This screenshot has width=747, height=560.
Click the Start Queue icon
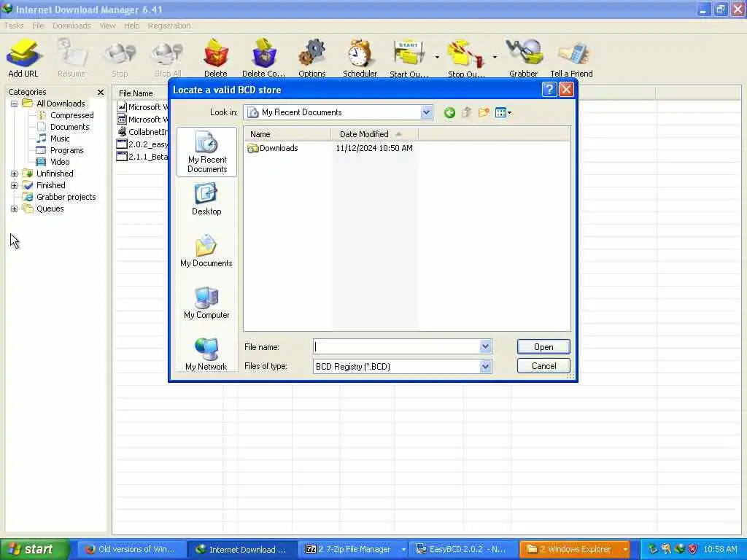(409, 58)
